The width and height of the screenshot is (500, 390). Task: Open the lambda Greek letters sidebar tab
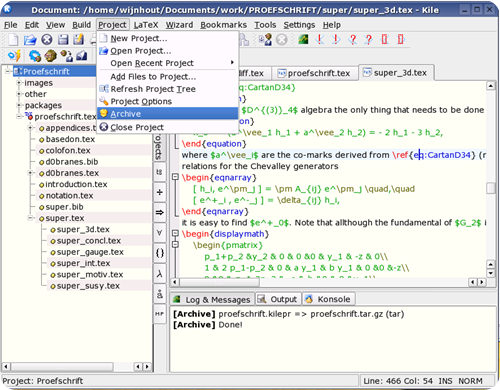tap(160, 274)
